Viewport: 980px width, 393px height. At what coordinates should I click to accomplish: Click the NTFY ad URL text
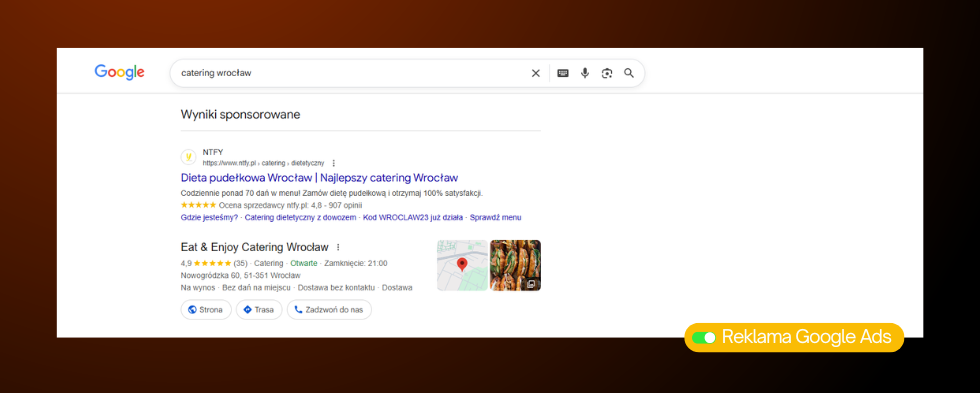point(263,163)
